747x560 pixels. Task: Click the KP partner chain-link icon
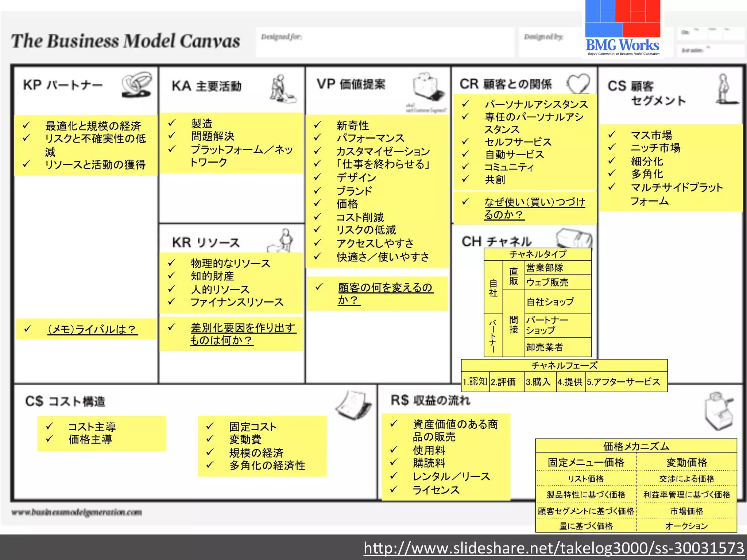[137, 85]
